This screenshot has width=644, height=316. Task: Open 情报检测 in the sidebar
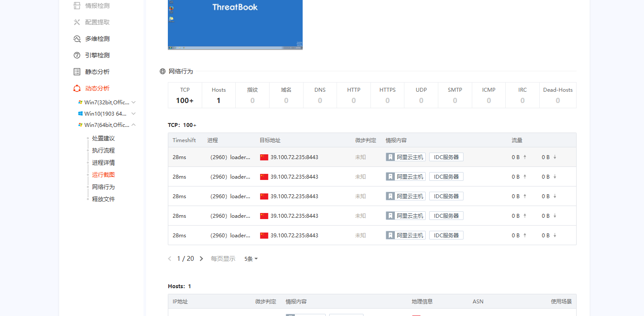click(97, 6)
